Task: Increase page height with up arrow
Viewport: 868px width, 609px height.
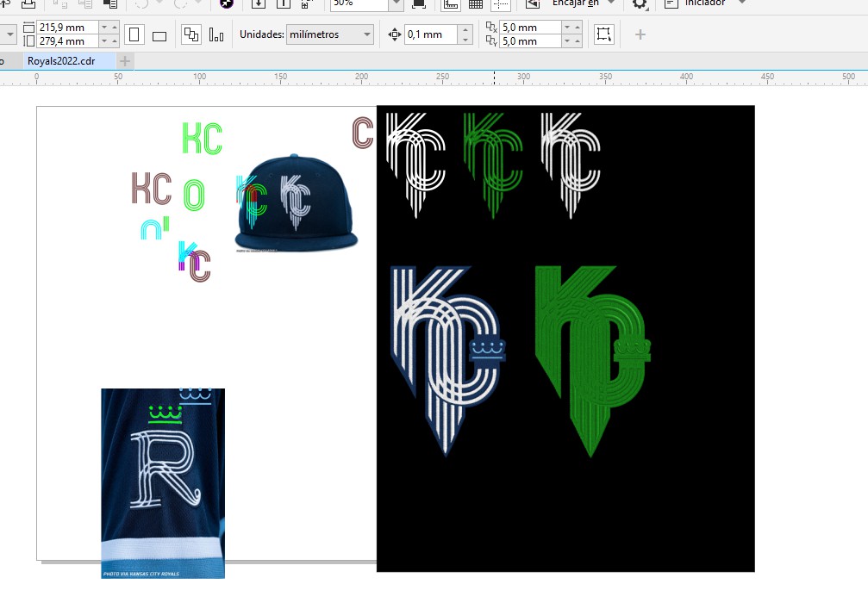Action: pos(115,41)
